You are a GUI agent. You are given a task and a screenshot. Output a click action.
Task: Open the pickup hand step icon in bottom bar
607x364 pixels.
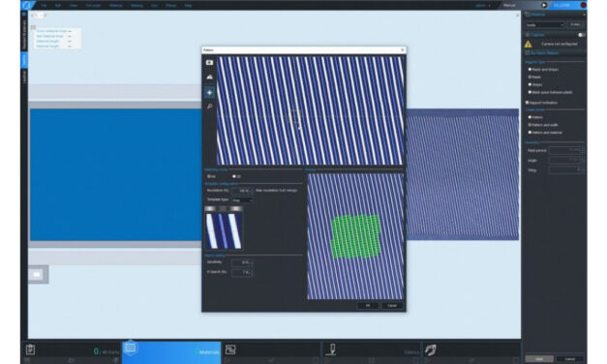tap(431, 349)
